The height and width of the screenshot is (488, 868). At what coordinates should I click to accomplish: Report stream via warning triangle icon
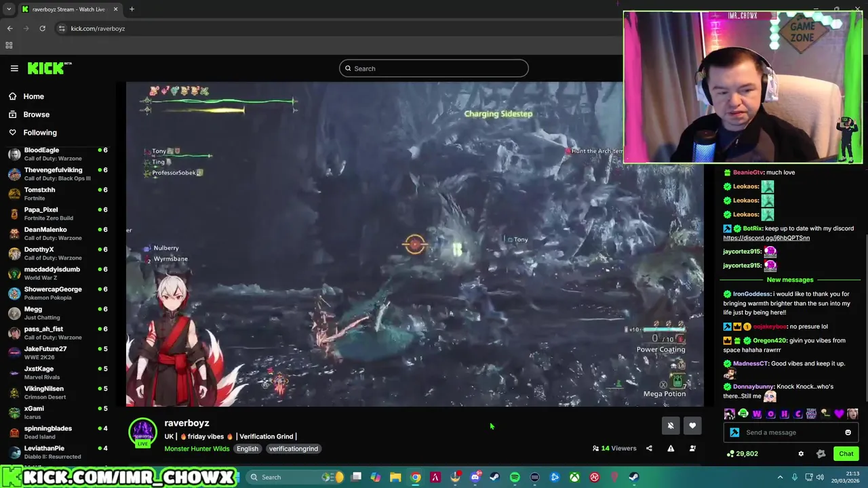pyautogui.click(x=671, y=448)
